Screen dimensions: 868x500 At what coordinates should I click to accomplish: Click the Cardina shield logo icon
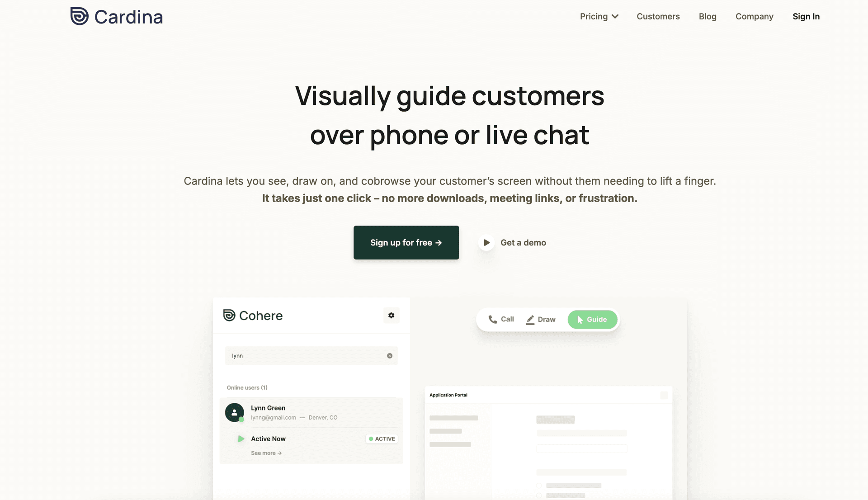(79, 16)
